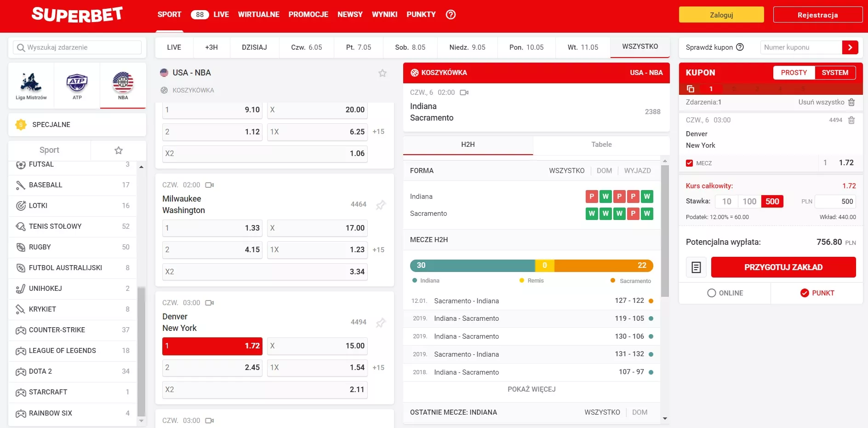Screen dimensions: 868x428
Task: Filter form by DOM
Action: pyautogui.click(x=604, y=171)
